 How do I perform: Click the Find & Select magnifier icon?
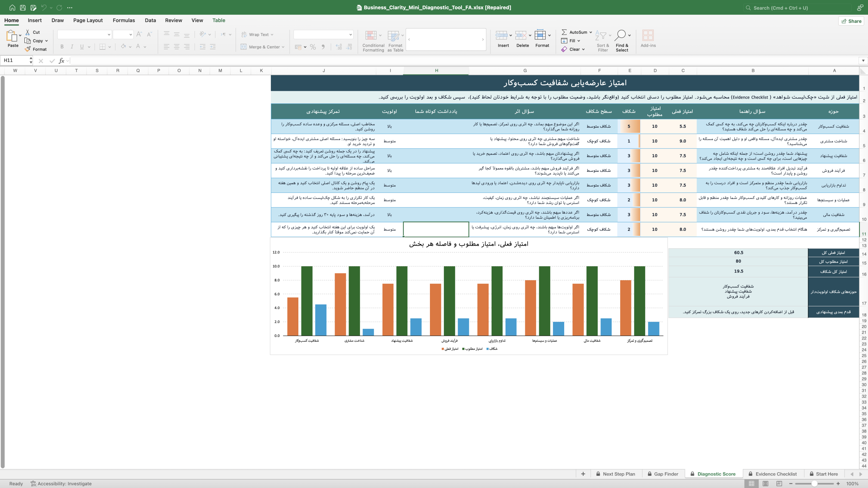pos(620,35)
